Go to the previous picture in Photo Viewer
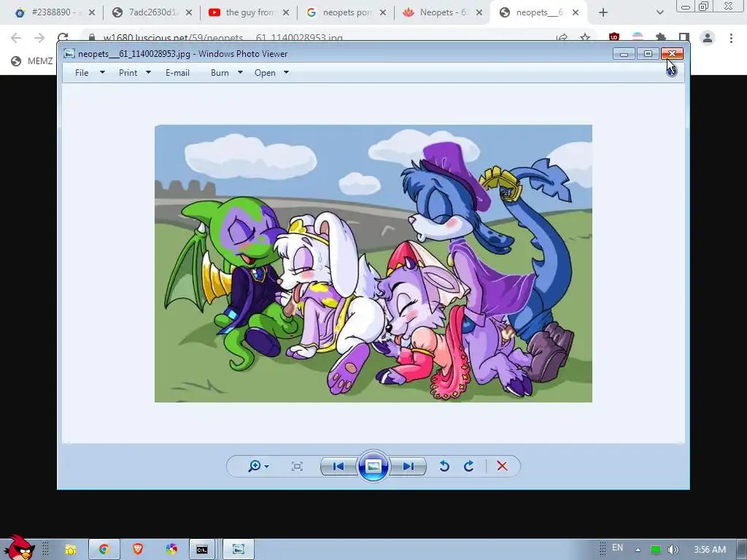 [x=338, y=466]
